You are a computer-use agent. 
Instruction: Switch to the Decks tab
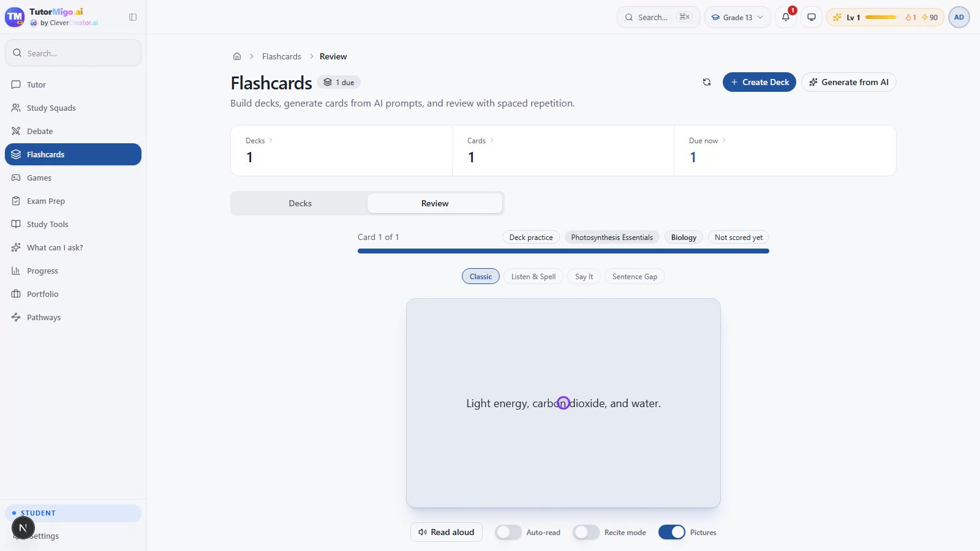[x=300, y=203]
